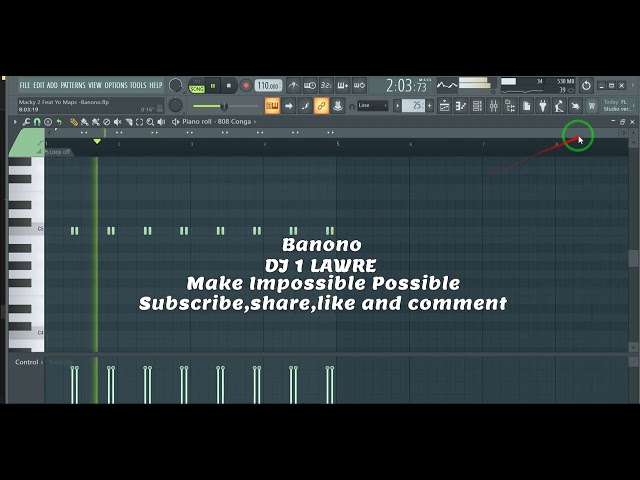Click the master volume knob
Viewport: 640px width, 480px height.
coord(176,85)
